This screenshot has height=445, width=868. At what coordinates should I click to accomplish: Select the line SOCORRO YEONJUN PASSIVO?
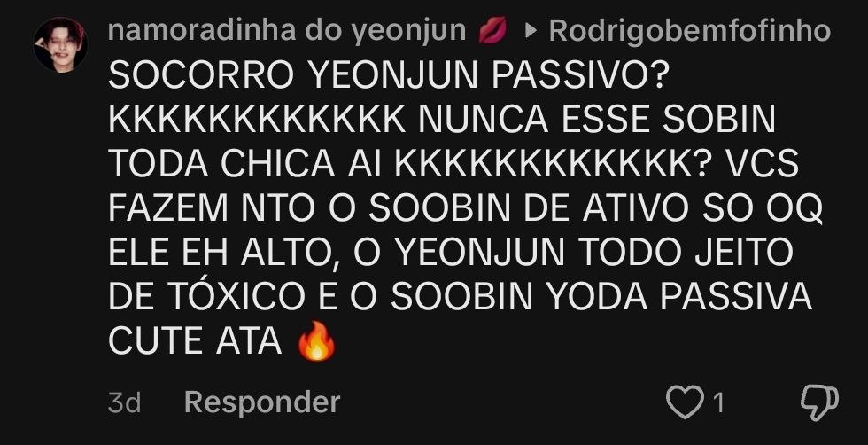386,76
